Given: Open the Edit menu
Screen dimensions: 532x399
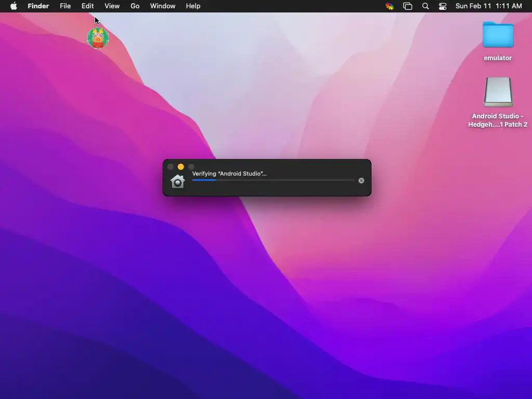Looking at the screenshot, I should [87, 6].
